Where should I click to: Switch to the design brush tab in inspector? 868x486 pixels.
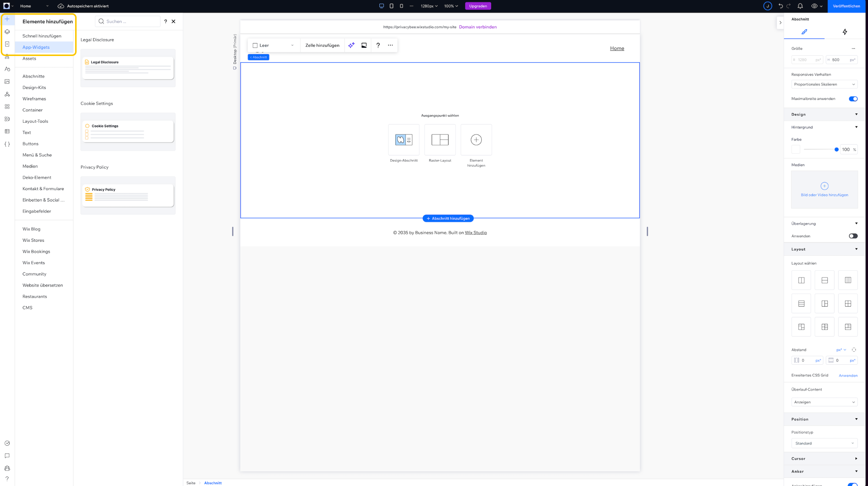pos(804,32)
